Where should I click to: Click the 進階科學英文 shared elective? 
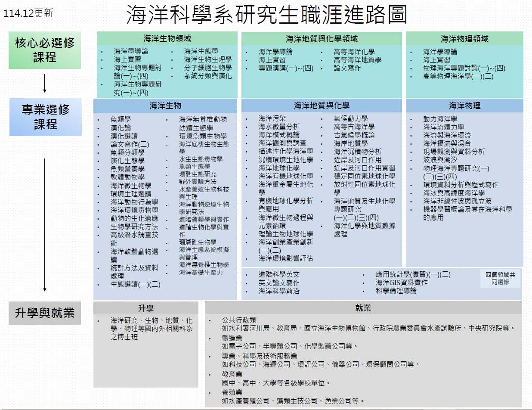point(279,274)
